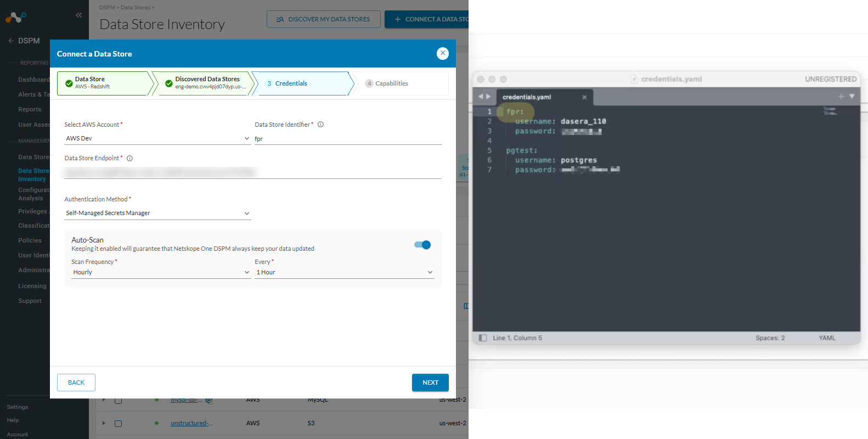The height and width of the screenshot is (439, 868).
Task: Click pgtest line in editor
Action: point(521,150)
